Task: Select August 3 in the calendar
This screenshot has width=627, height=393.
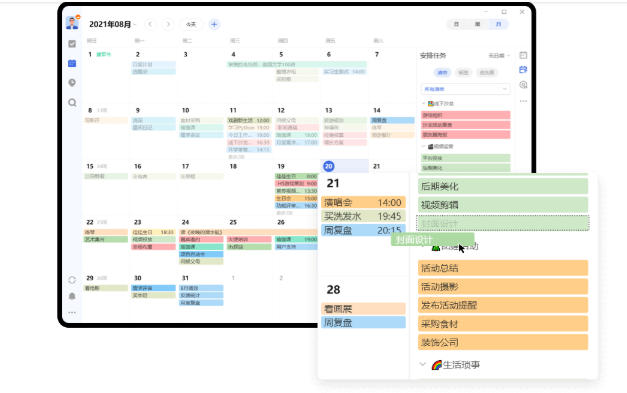Action: (x=186, y=54)
